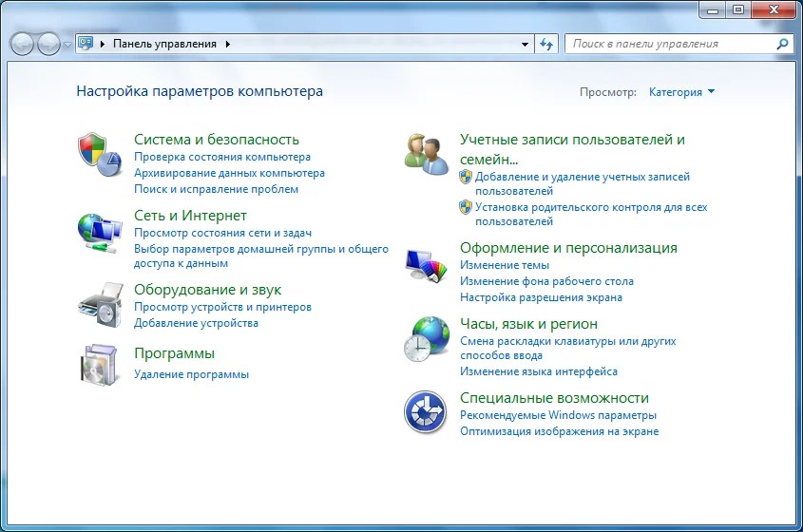Open Программы category heading
The image size is (803, 532).
click(x=174, y=353)
